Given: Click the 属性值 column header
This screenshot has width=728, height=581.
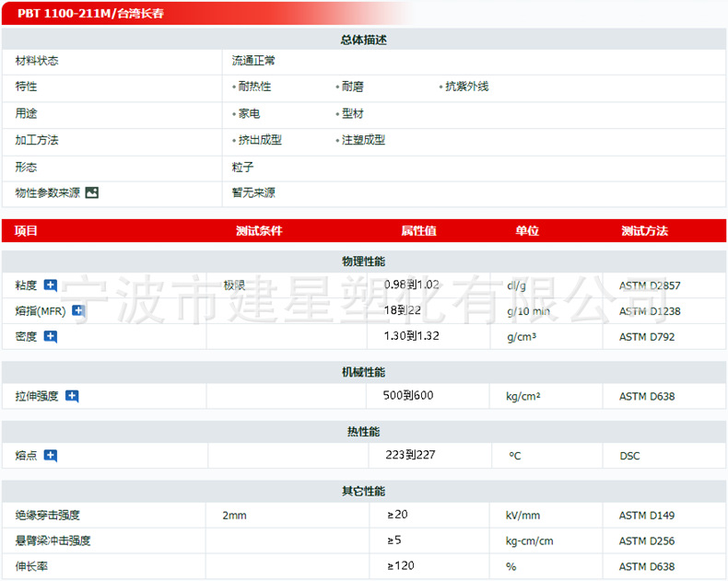Looking at the screenshot, I should (418, 230).
